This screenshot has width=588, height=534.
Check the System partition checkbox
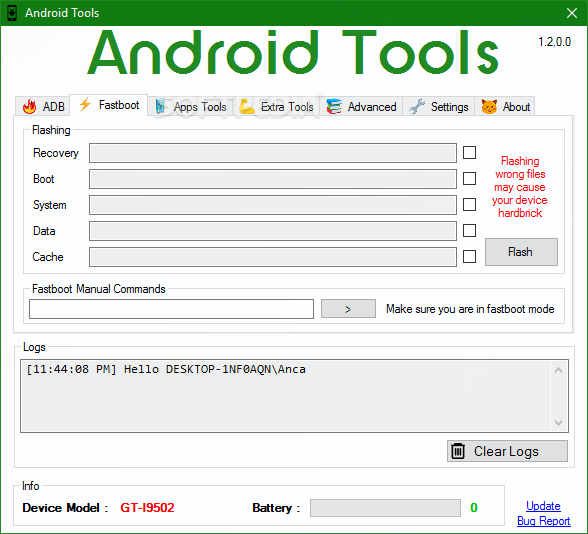coord(469,205)
